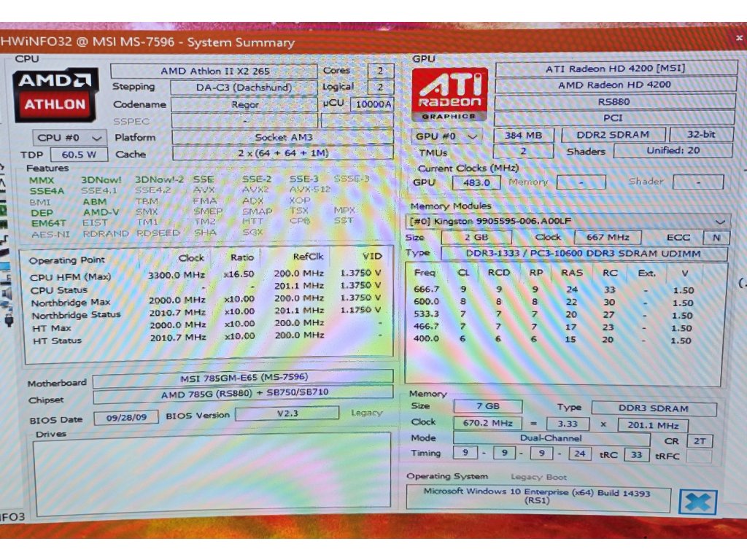This screenshot has width=747, height=560.
Task: Click the 09/28/09 BIOS date field
Action: click(125, 418)
